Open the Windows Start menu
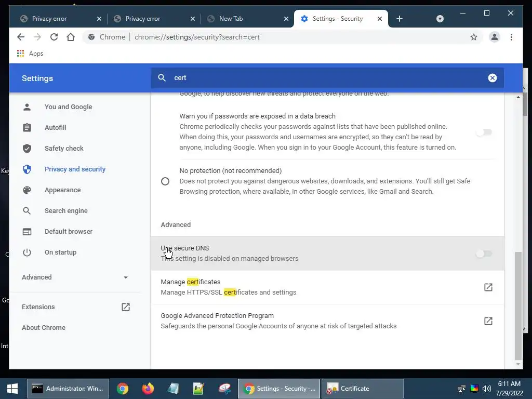This screenshot has width=532, height=399. coord(12,389)
